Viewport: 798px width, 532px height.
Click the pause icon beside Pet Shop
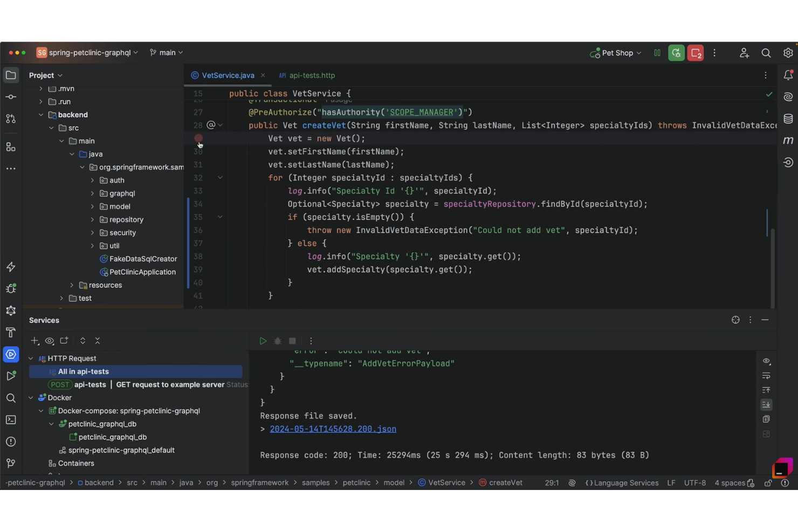point(657,53)
